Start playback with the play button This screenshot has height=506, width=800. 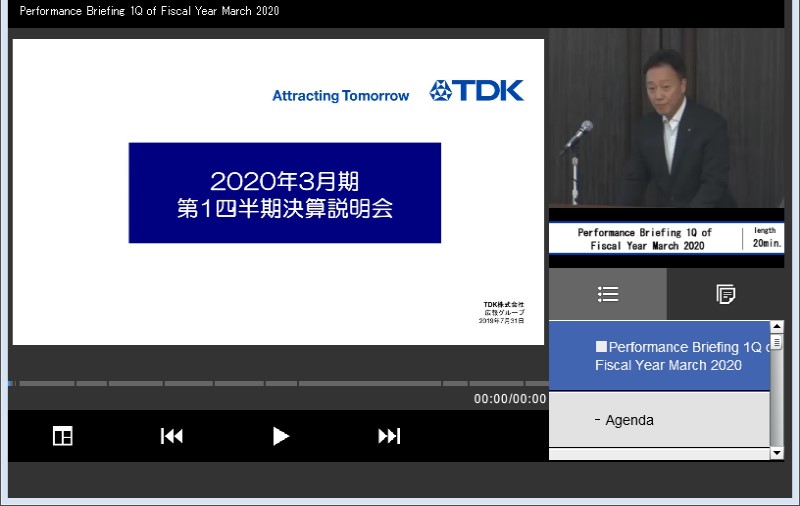click(281, 436)
